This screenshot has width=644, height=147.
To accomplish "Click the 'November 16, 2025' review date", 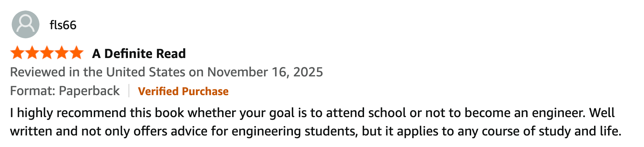I will pos(265,72).
